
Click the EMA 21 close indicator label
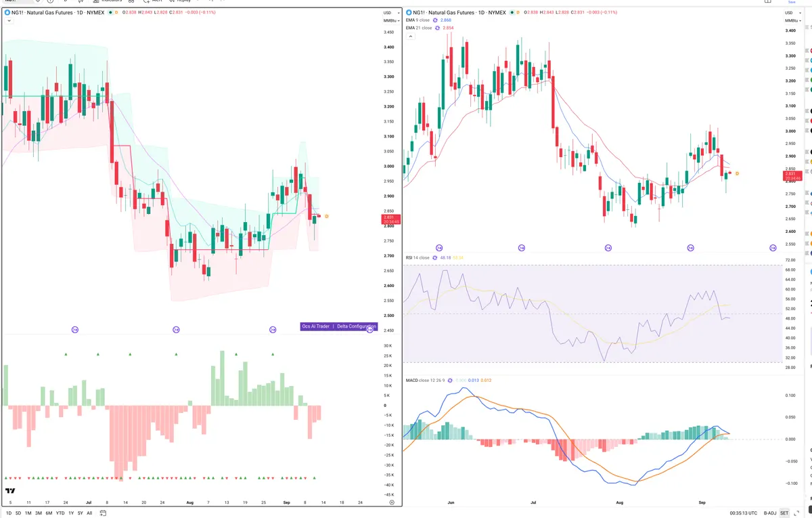click(x=418, y=28)
